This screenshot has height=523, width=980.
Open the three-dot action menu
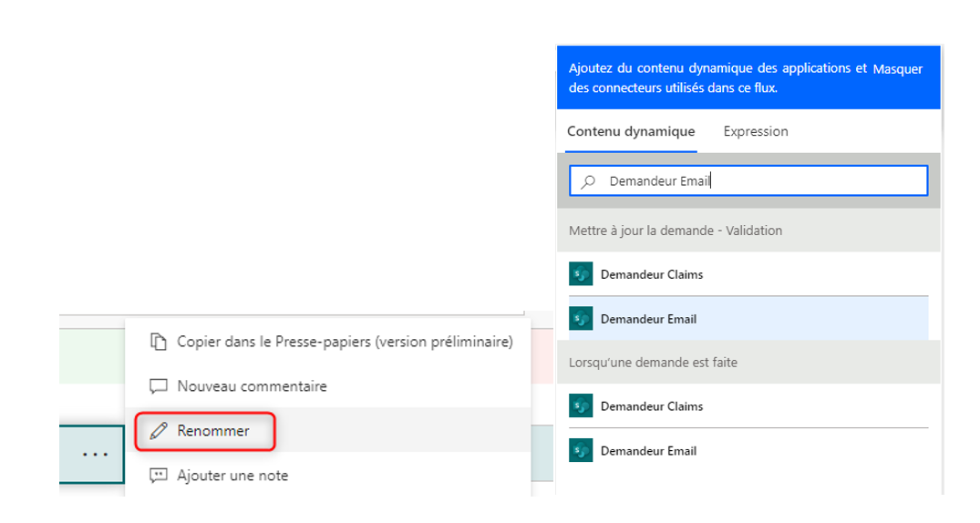tap(95, 455)
